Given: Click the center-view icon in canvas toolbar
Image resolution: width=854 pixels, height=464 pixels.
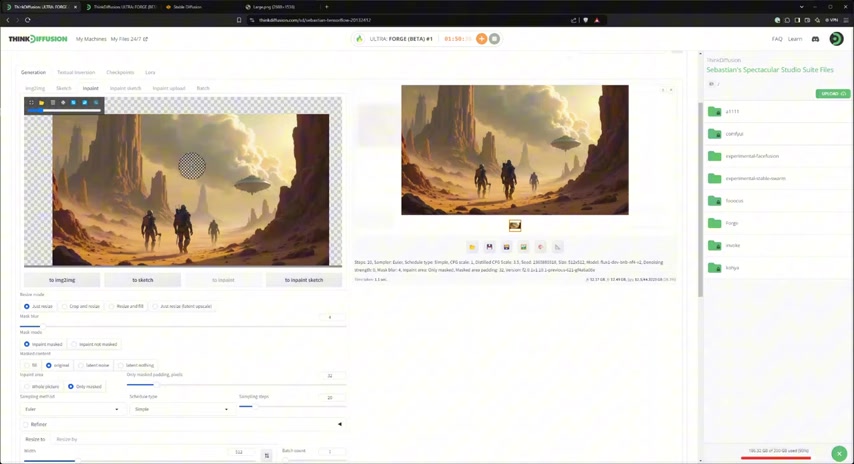Looking at the screenshot, I should pyautogui.click(x=63, y=102).
